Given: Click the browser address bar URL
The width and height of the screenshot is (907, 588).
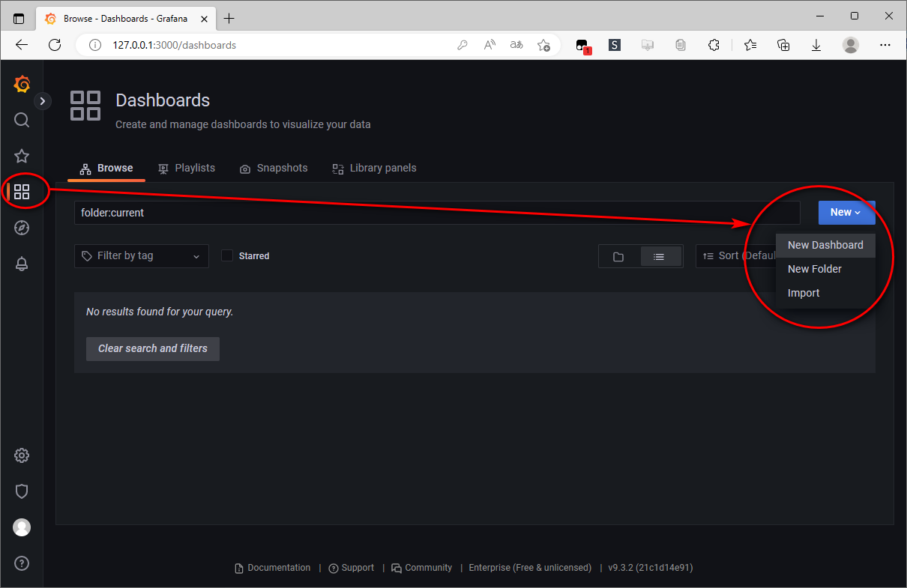Looking at the screenshot, I should click(175, 45).
